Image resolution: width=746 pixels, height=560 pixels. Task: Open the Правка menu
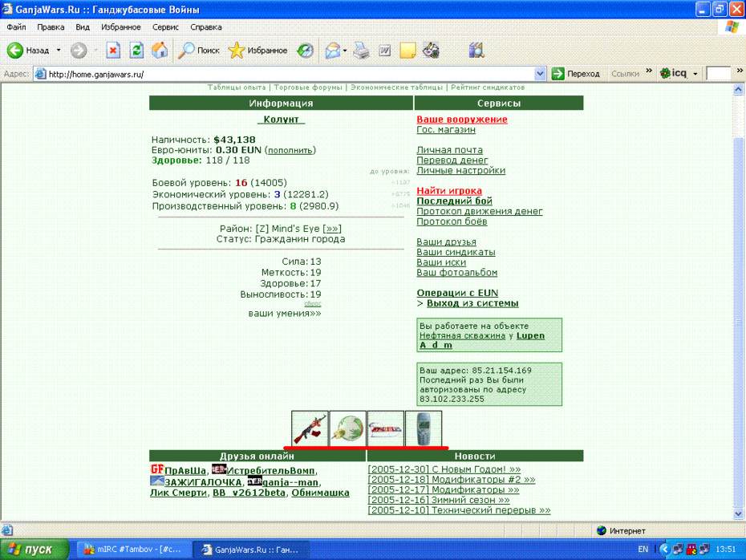point(51,27)
